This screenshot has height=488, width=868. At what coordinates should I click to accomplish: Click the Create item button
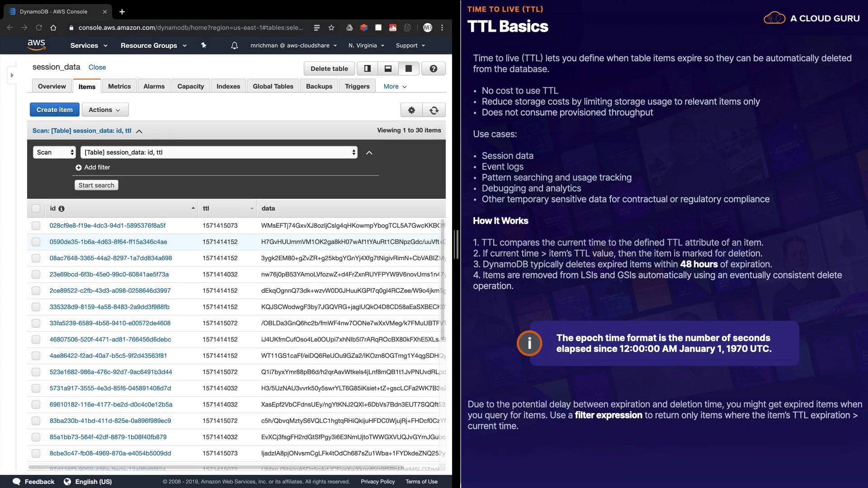click(x=54, y=110)
